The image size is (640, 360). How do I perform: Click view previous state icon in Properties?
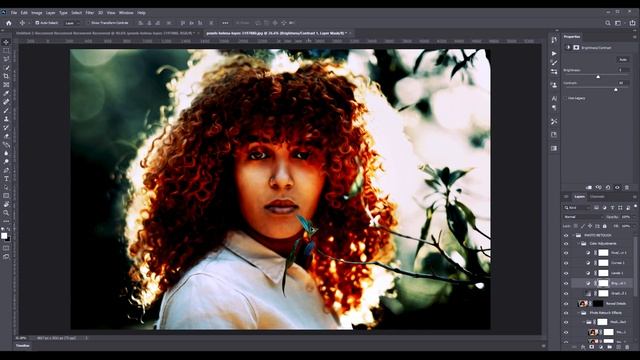pyautogui.click(x=598, y=187)
